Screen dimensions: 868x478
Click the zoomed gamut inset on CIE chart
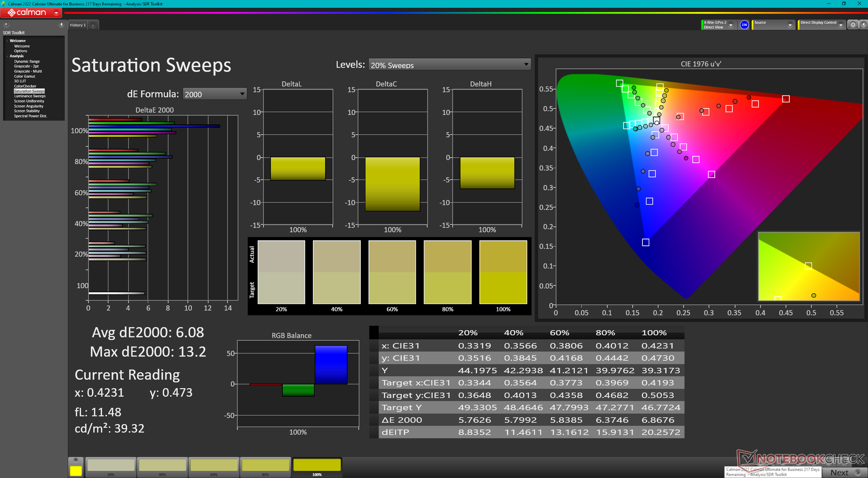tap(808, 266)
